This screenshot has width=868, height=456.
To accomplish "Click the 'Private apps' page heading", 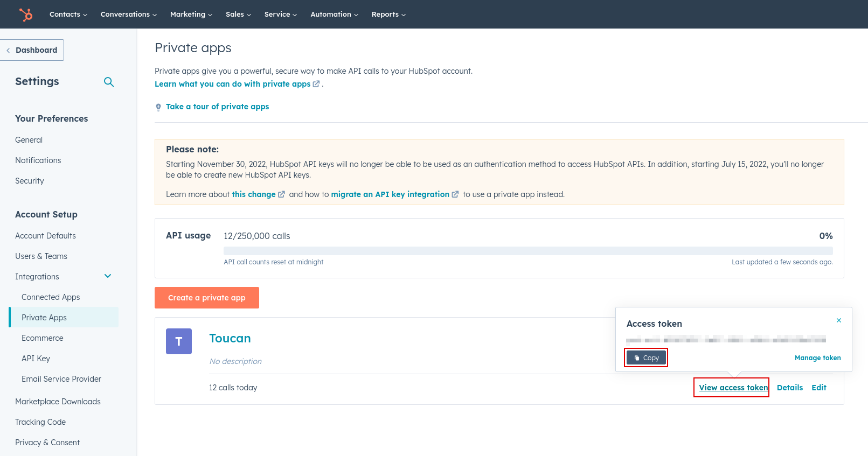I will click(193, 48).
